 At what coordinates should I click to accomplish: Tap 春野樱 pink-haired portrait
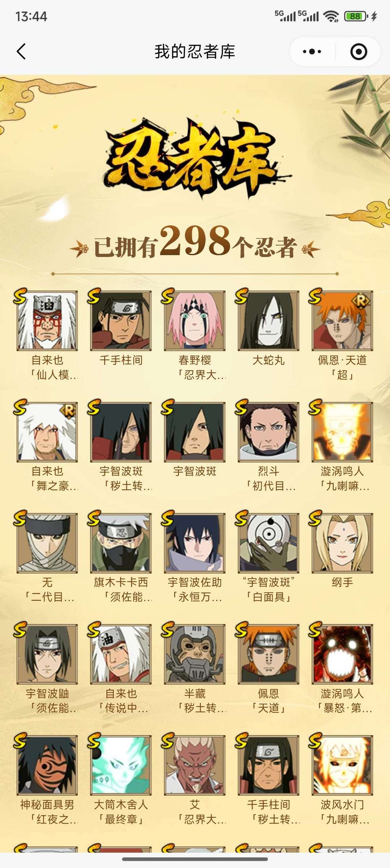pos(195,321)
